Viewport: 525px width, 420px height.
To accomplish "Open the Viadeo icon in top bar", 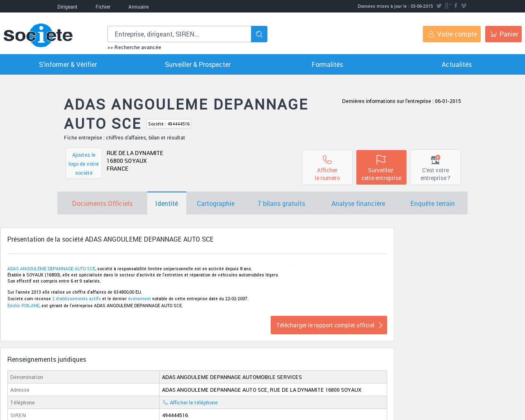I will point(463,6).
